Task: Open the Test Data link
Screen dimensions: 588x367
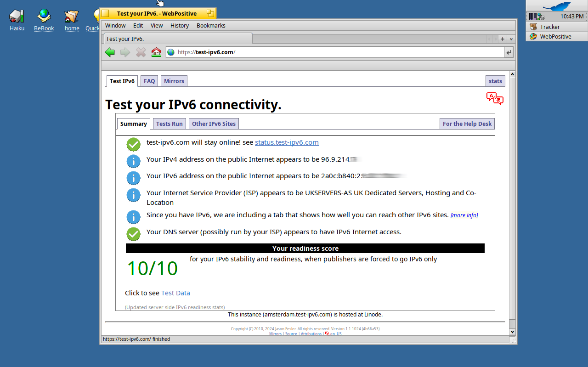Action: tap(175, 293)
